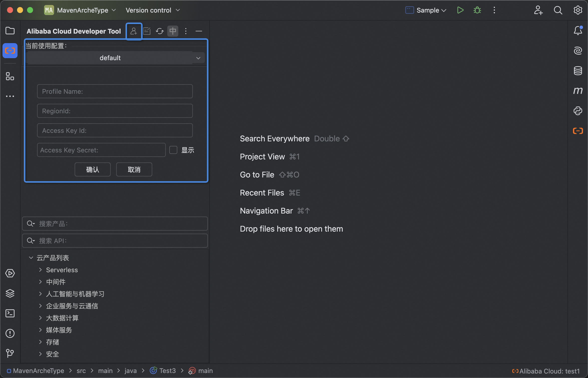Viewport: 588px width, 378px height.
Task: Open Alibaba Cloud Developer Tool in left sidebar
Action: coord(10,51)
